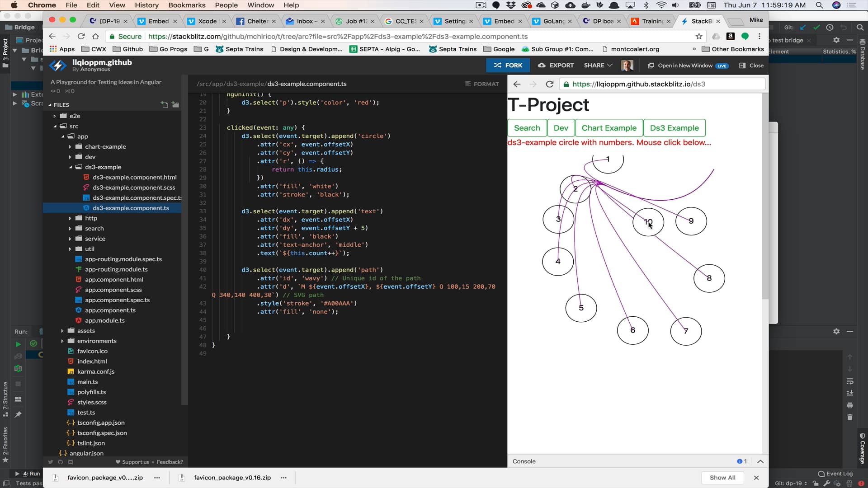Click the new folder icon in FILES
This screenshot has height=488, width=868.
coord(175,105)
